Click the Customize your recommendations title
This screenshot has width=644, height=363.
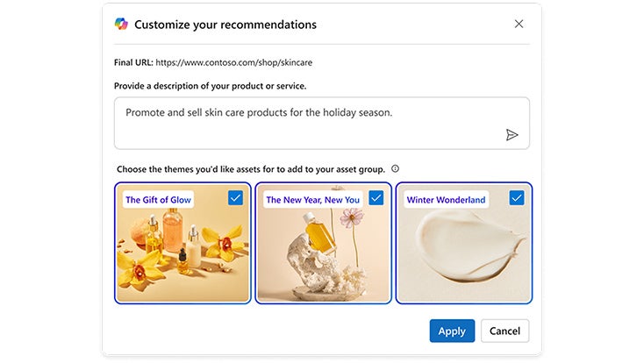(x=225, y=25)
